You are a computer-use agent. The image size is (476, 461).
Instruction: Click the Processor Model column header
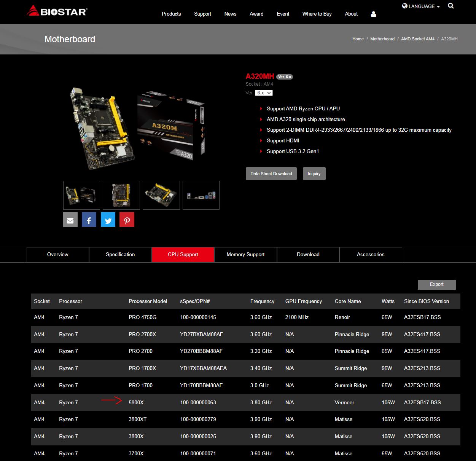[148, 301]
